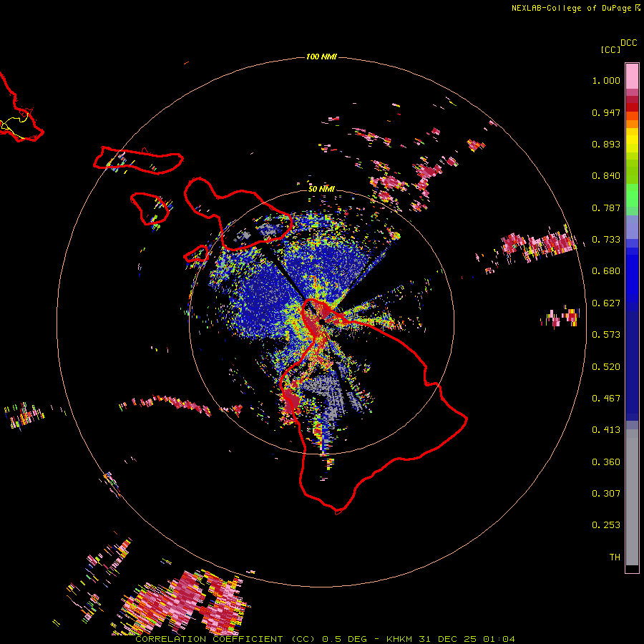Select the 0.413 scale label
Screen dimensions: 644x644
coord(606,430)
